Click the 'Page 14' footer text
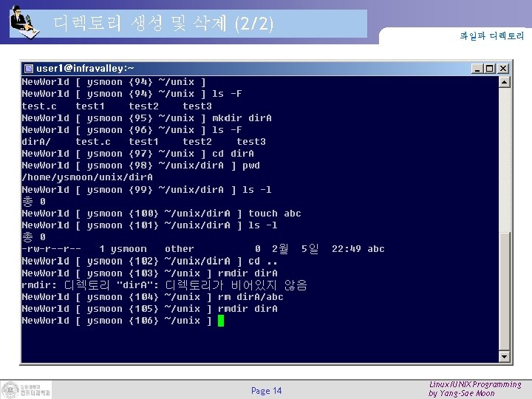 point(266,391)
